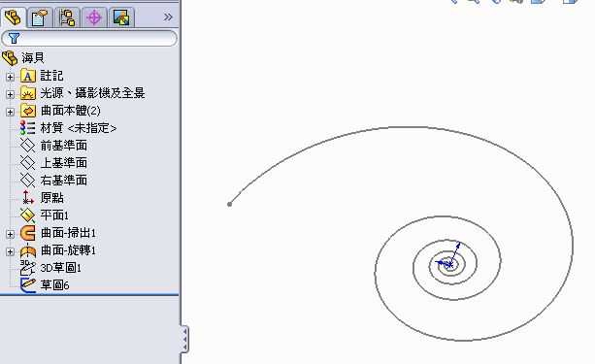
Task: Collapse the panel with the side handle
Action: (x=184, y=339)
